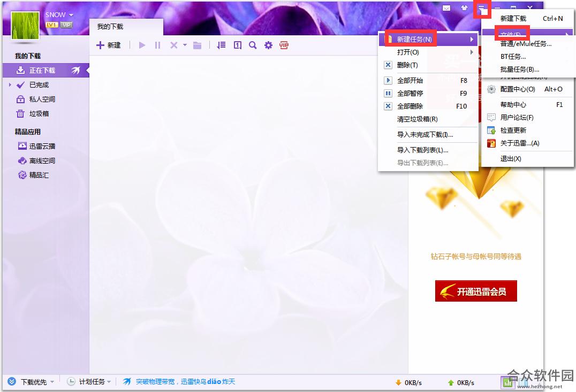Click the boxed number 1 toolbar icon

coord(238,45)
